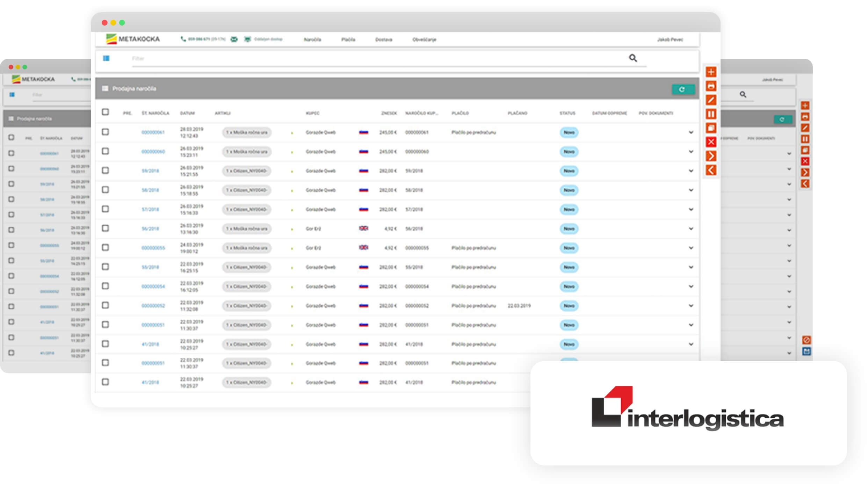This screenshot has height=485, width=868.
Task: Expand the row chevron for order 000000060
Action: pos(691,152)
